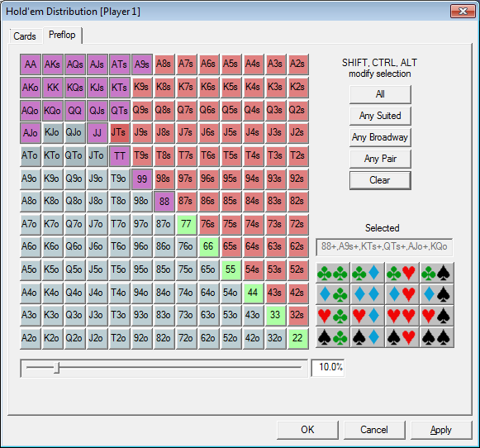
Task: Select the diamond-spade suit combination
Action: (x=436, y=294)
